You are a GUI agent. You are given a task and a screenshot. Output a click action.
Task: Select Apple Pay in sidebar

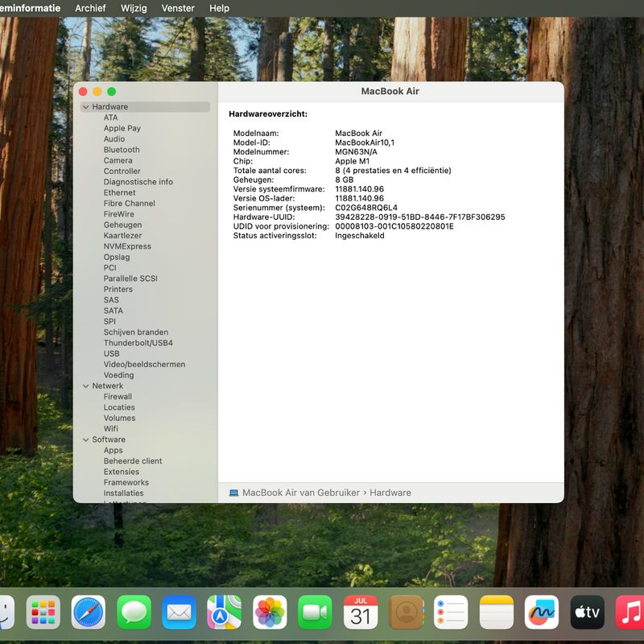tap(122, 128)
